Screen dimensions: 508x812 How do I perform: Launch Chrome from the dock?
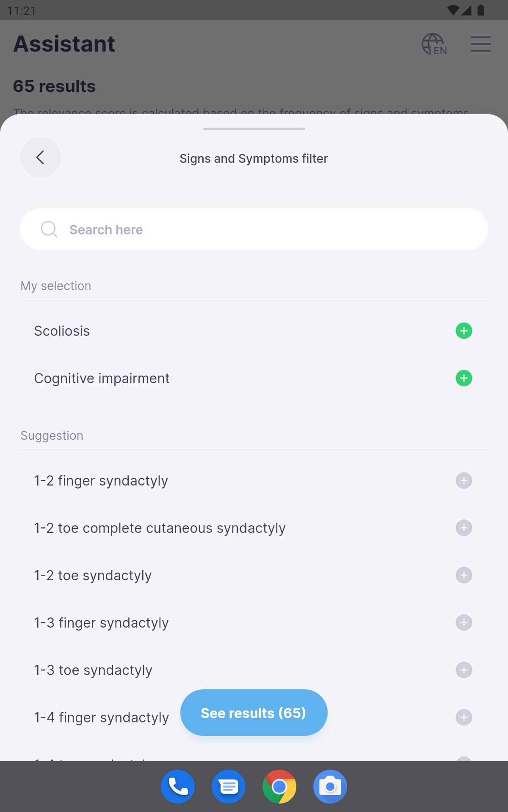click(x=279, y=787)
